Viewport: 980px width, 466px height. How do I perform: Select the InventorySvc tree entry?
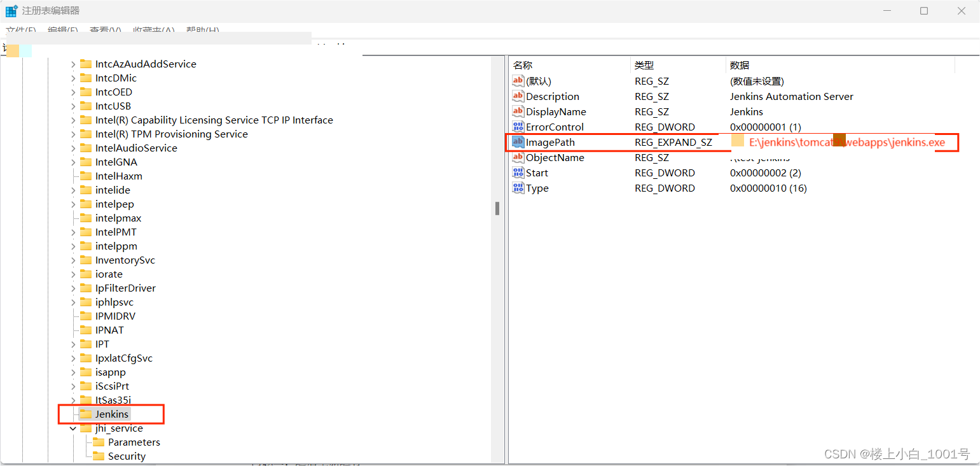125,260
